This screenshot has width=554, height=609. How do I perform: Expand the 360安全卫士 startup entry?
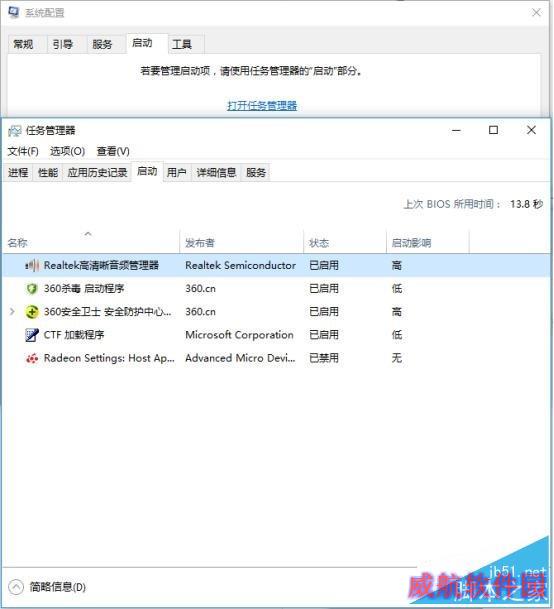(x=12, y=311)
